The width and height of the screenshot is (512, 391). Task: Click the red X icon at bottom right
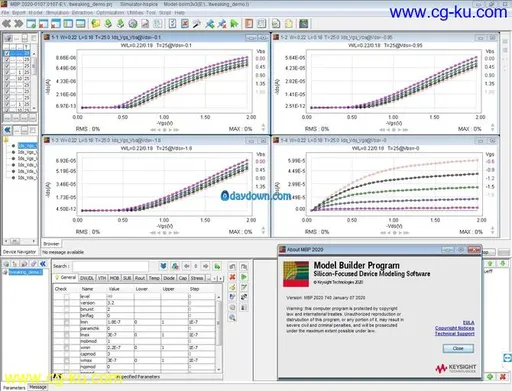coord(503,377)
